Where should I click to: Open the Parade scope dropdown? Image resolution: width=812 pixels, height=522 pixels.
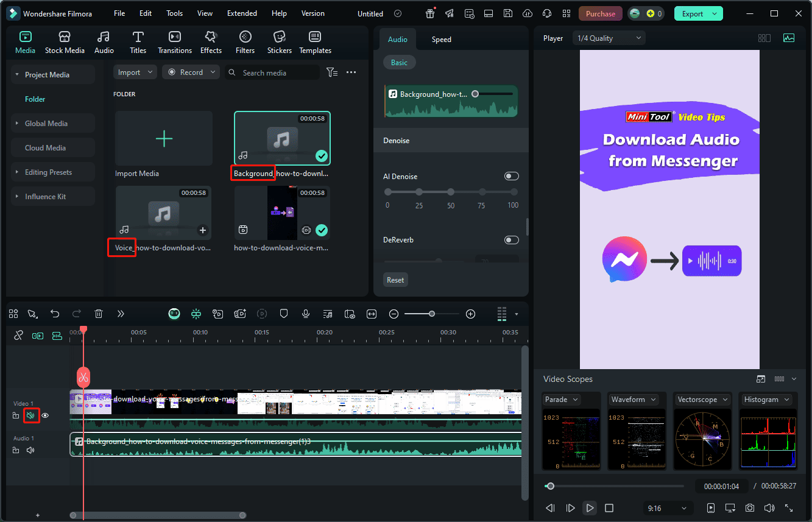[x=561, y=400]
